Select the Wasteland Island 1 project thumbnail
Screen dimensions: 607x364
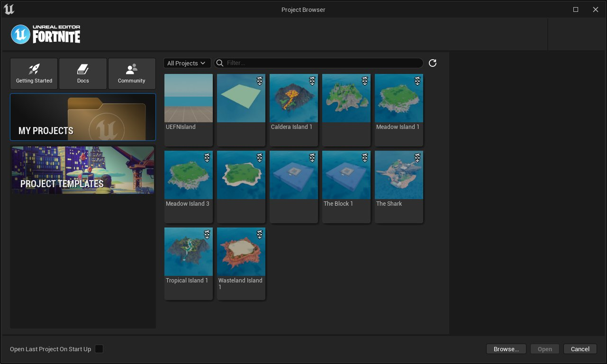pos(241,252)
